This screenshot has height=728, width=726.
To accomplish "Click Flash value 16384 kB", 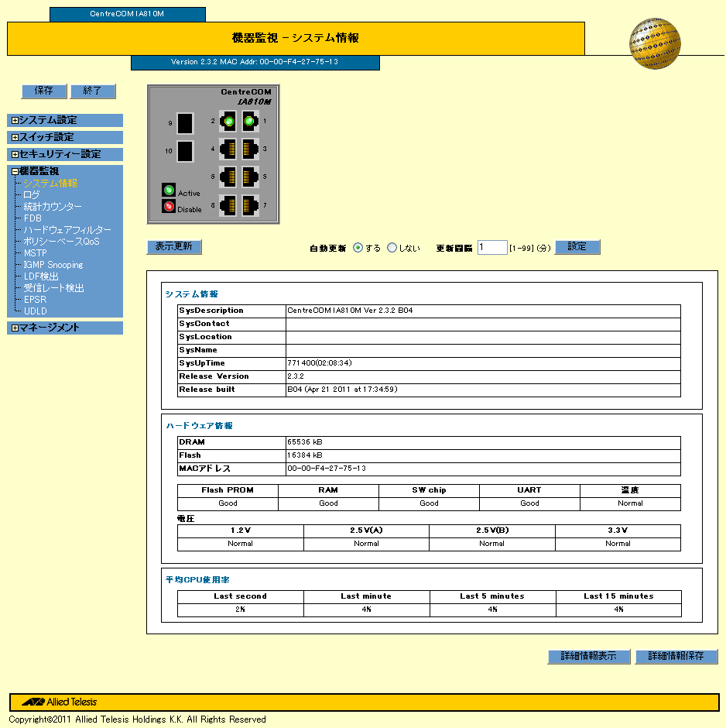I will coord(305,455).
